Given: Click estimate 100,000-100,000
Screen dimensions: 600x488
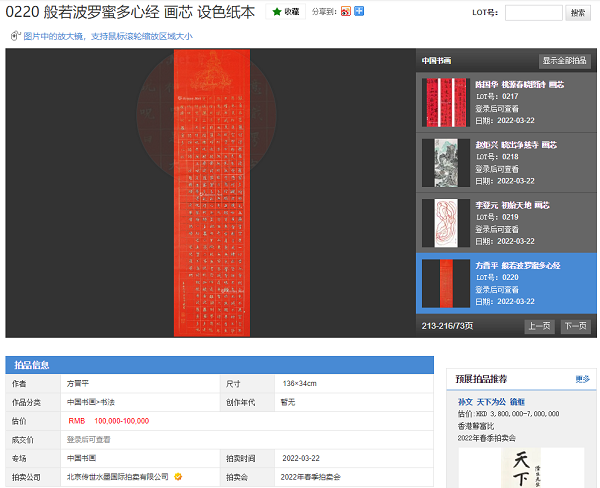Looking at the screenshot, I should click(122, 421).
